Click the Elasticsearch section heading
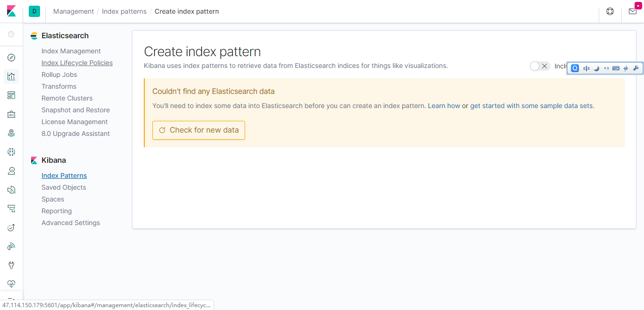Screen dimensions: 644x310 coord(65,36)
